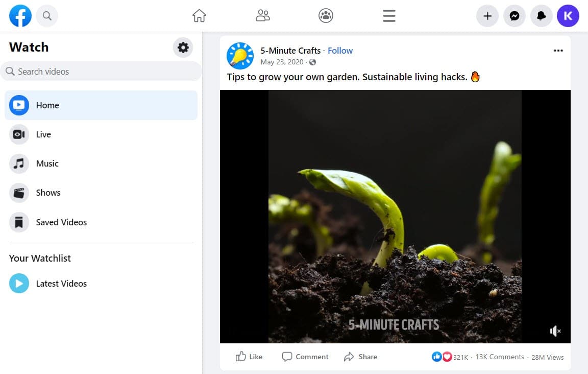
Task: Like the 5-Minute Crafts post
Action: click(x=249, y=356)
